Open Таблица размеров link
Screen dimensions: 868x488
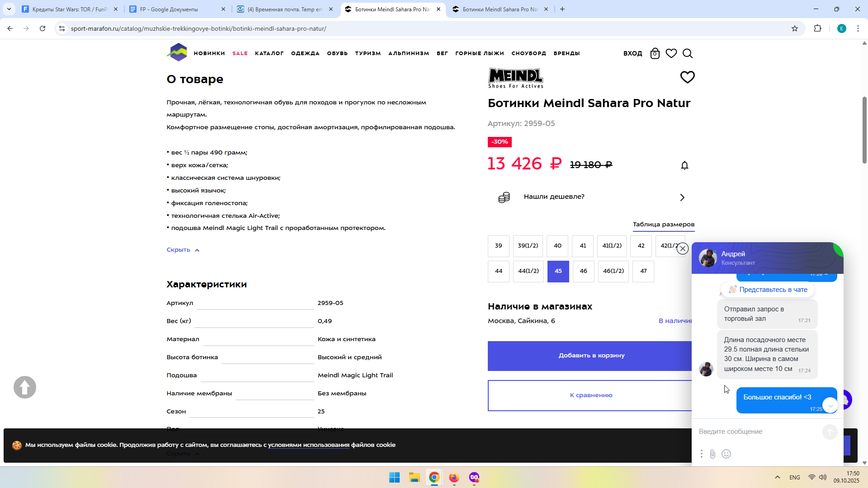663,225
